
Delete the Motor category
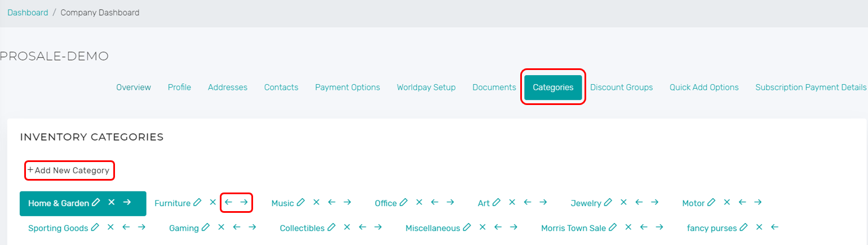click(x=727, y=202)
